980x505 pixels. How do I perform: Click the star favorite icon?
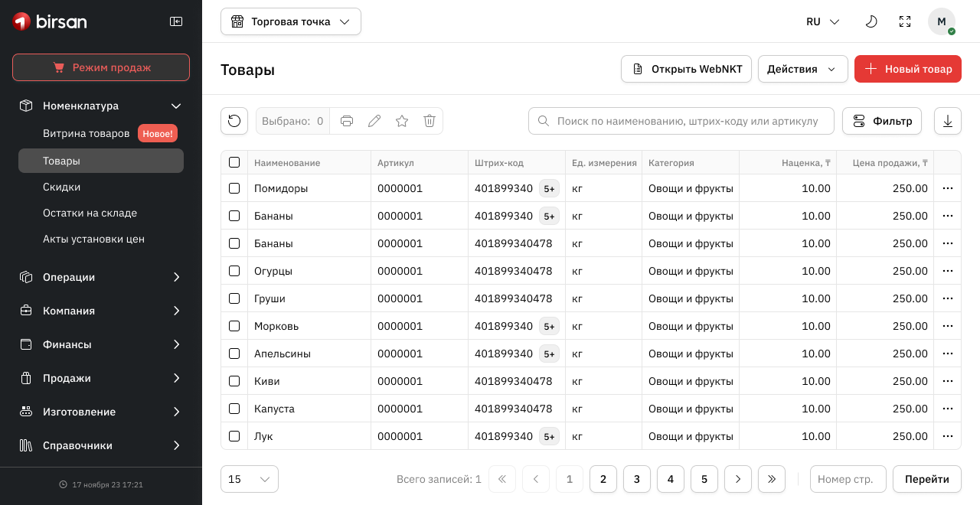coord(402,121)
